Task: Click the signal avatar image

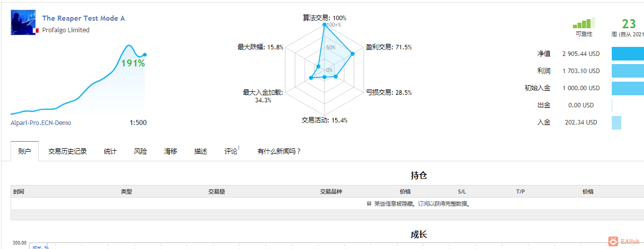Action: pos(23,22)
